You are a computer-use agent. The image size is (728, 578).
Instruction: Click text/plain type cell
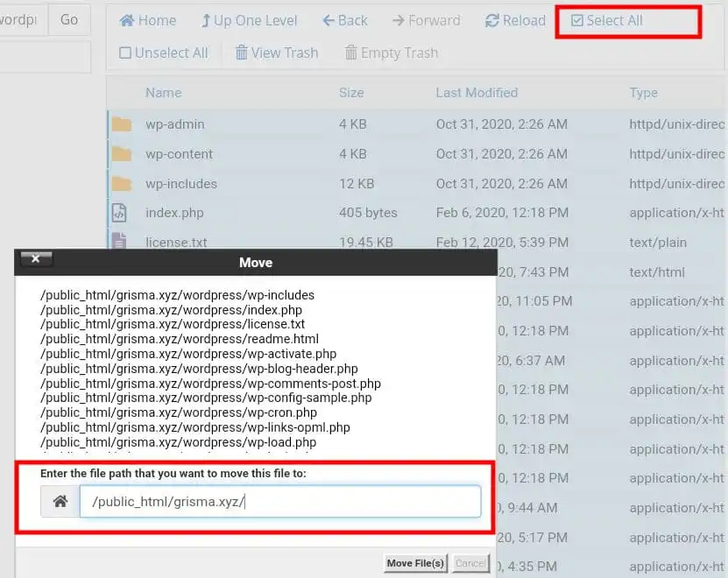[x=658, y=243]
